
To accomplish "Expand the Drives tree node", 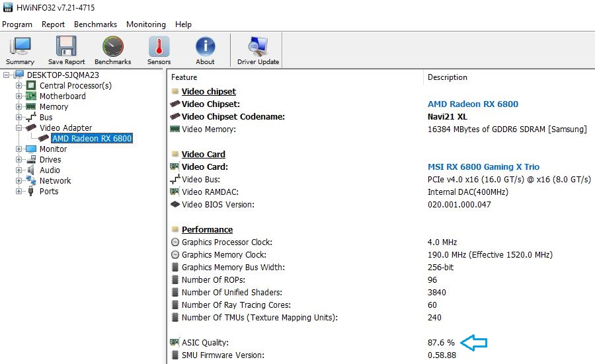I will (x=19, y=160).
